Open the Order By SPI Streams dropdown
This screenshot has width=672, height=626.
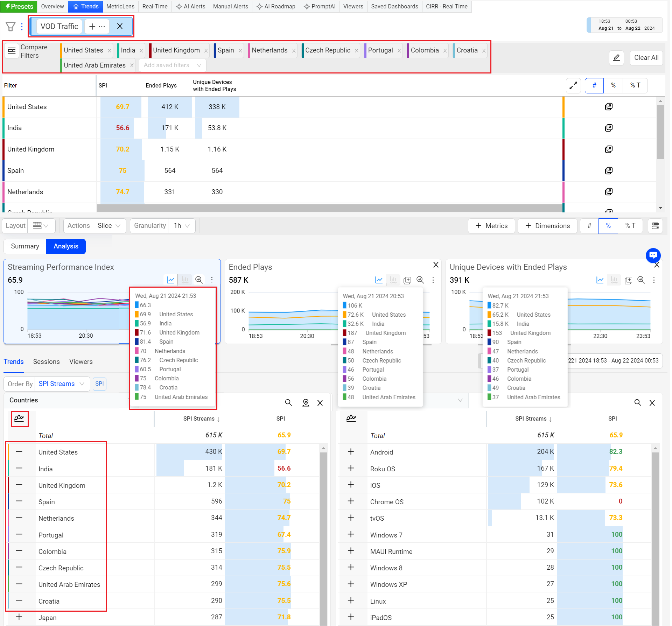pyautogui.click(x=61, y=384)
